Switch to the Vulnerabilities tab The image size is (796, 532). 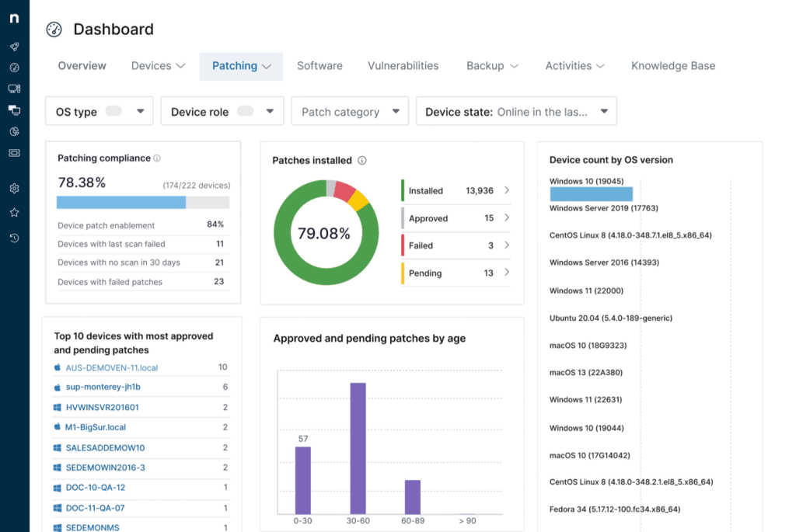click(403, 66)
